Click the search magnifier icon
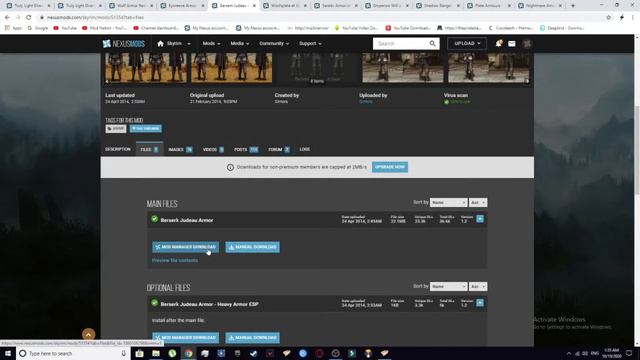 pyautogui.click(x=432, y=44)
